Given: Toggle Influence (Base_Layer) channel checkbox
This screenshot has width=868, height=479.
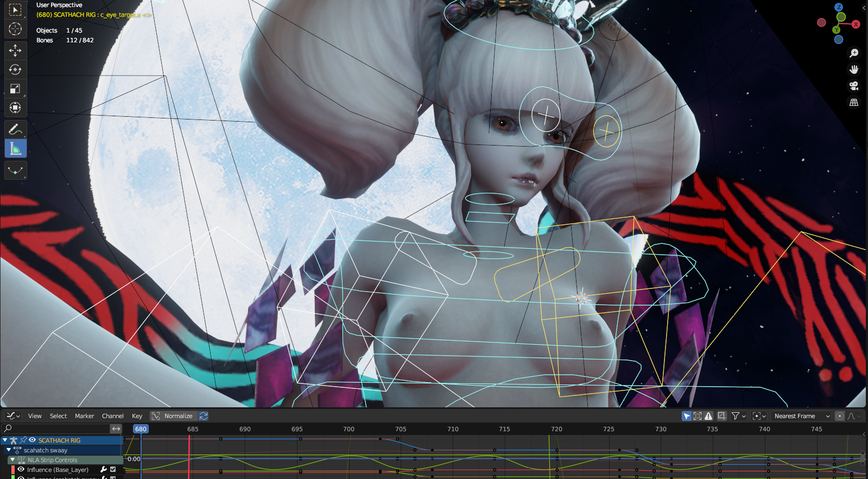Looking at the screenshot, I should pos(113,470).
